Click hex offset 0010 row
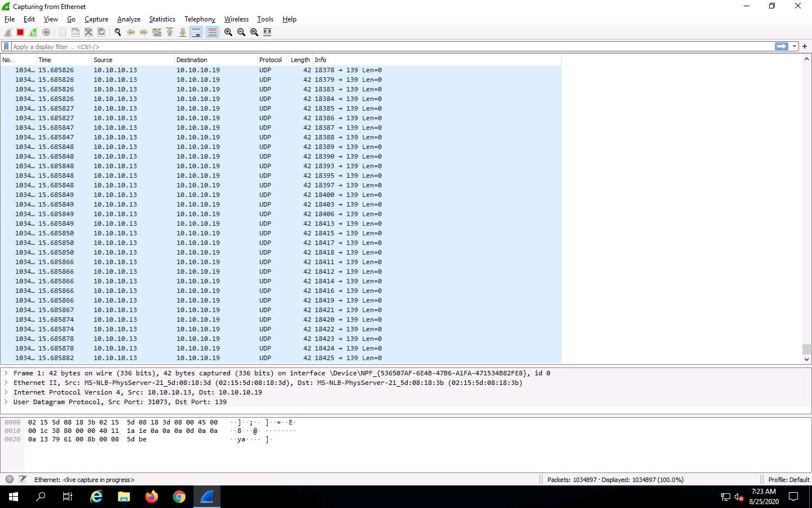 pyautogui.click(x=12, y=431)
